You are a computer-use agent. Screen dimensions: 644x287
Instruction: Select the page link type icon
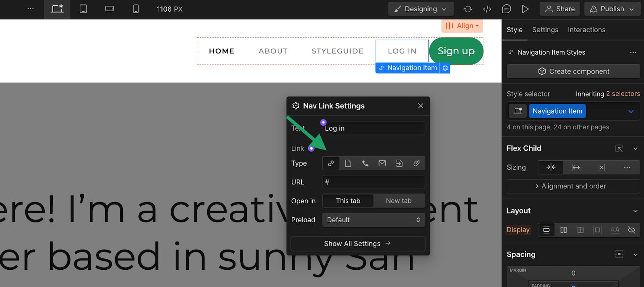348,163
